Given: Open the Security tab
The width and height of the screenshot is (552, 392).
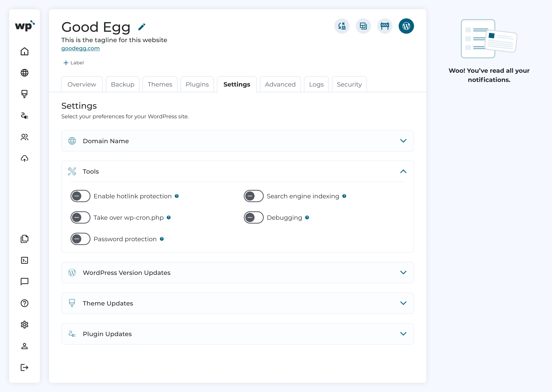Looking at the screenshot, I should click(349, 84).
